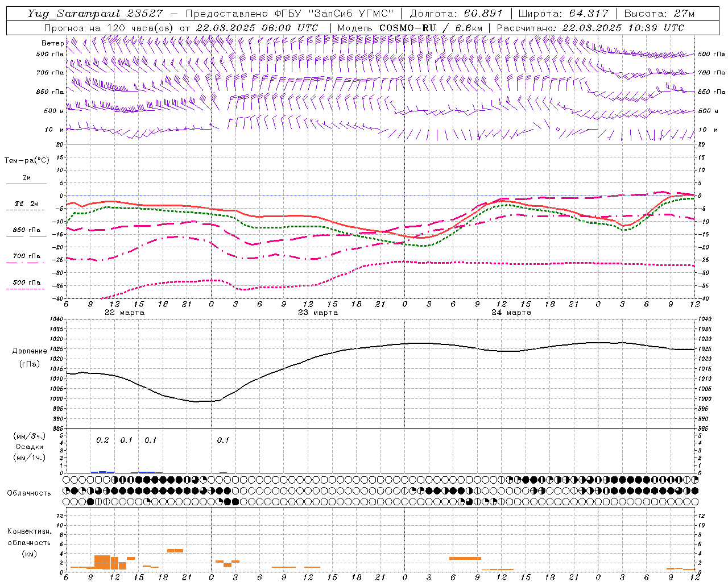This screenshot has height=582, width=728.
Task: Click the 1040 tick on left pressure axis
Action: (x=57, y=319)
